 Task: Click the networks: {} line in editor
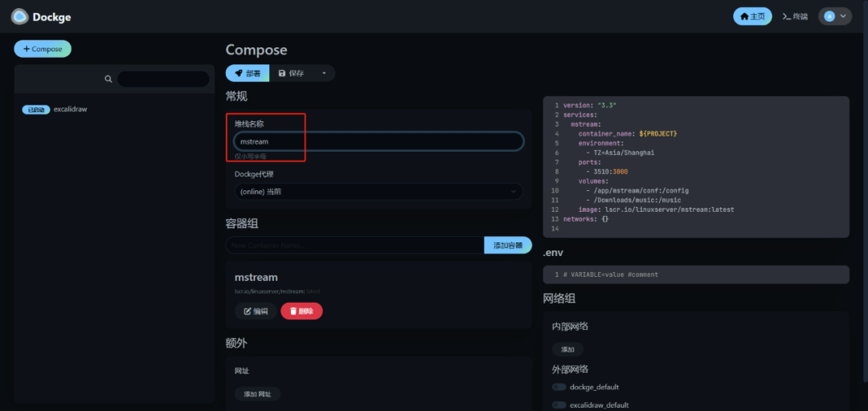click(x=586, y=219)
